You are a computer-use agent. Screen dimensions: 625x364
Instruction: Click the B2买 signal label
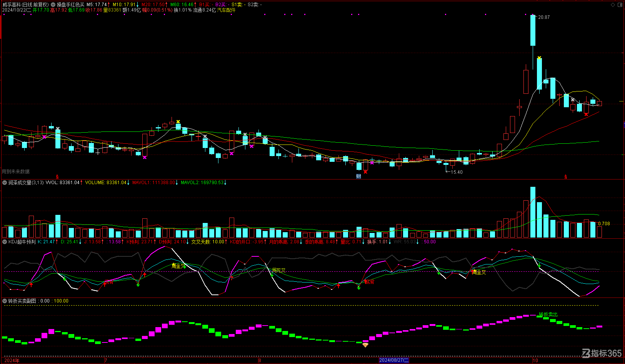click(x=222, y=5)
